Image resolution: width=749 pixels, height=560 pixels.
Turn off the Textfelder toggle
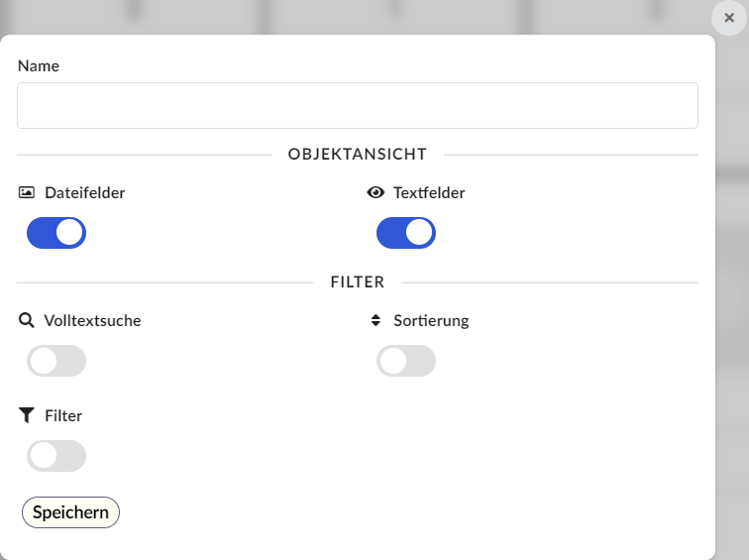point(406,233)
